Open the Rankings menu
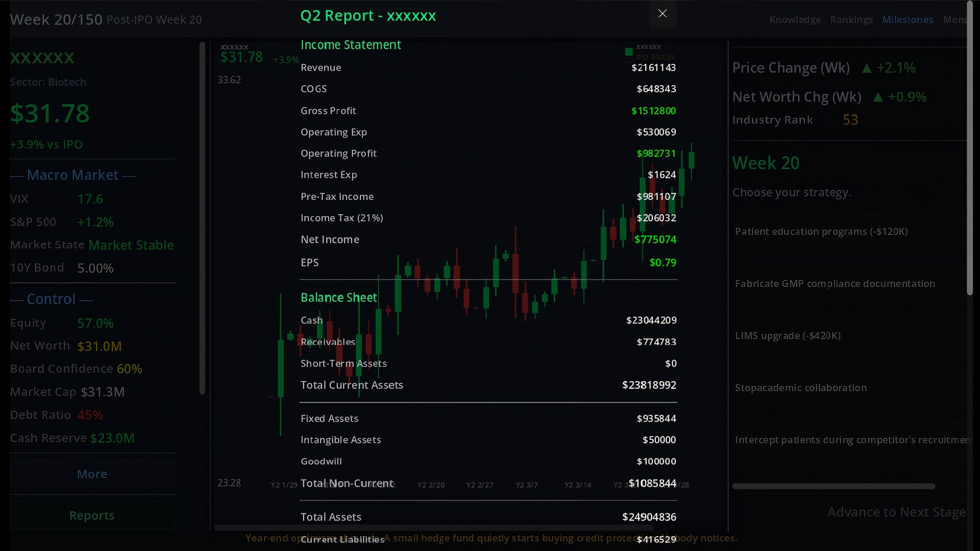 pos(851,19)
